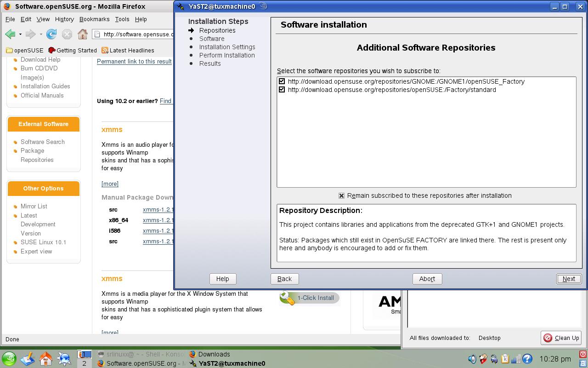
Task: Expand the [more] link under first xmms
Action: pyautogui.click(x=110, y=184)
